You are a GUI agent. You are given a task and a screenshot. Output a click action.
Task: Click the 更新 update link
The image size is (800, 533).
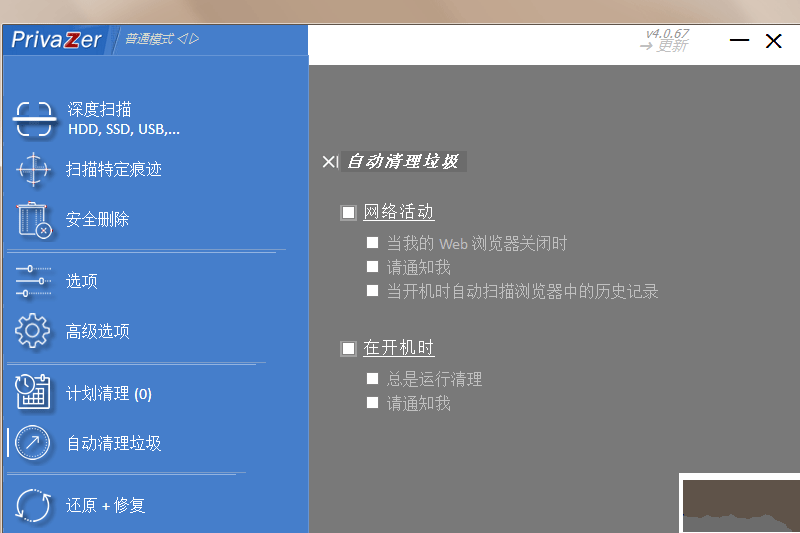(x=672, y=46)
